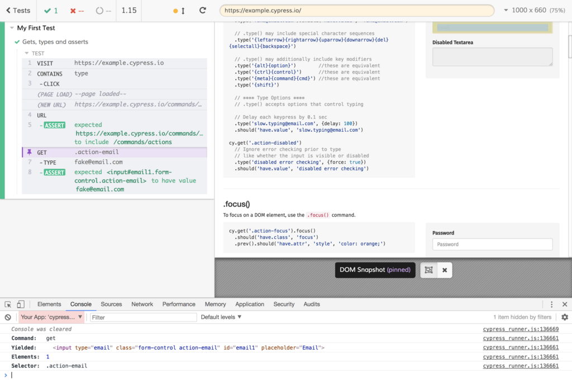This screenshot has width=572, height=392.
Task: Click the console Filter input
Action: 144,317
